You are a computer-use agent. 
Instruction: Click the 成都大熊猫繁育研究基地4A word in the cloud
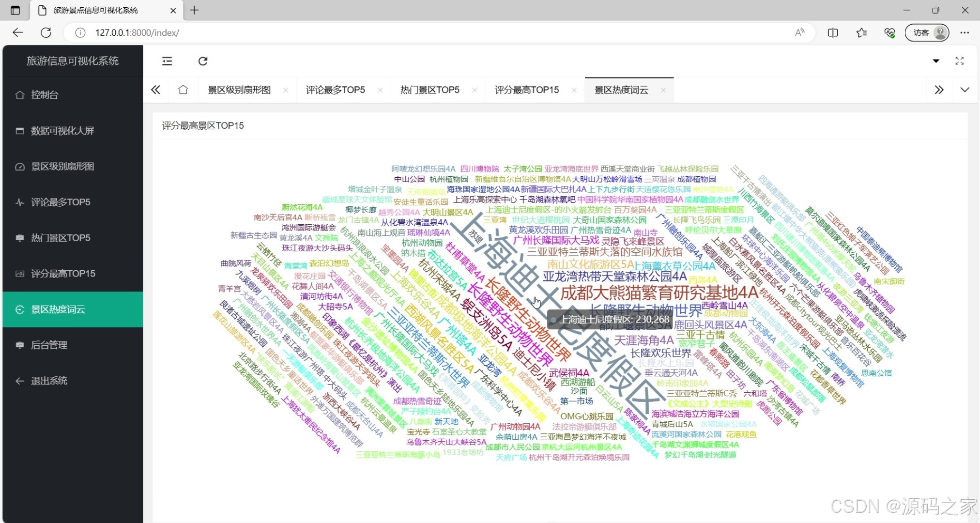click(x=659, y=292)
